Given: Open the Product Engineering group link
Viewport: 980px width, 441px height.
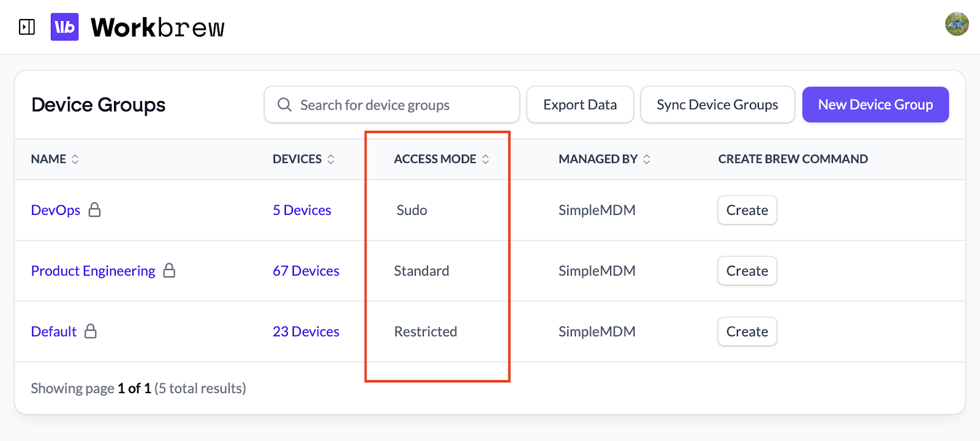Looking at the screenshot, I should 93,271.
